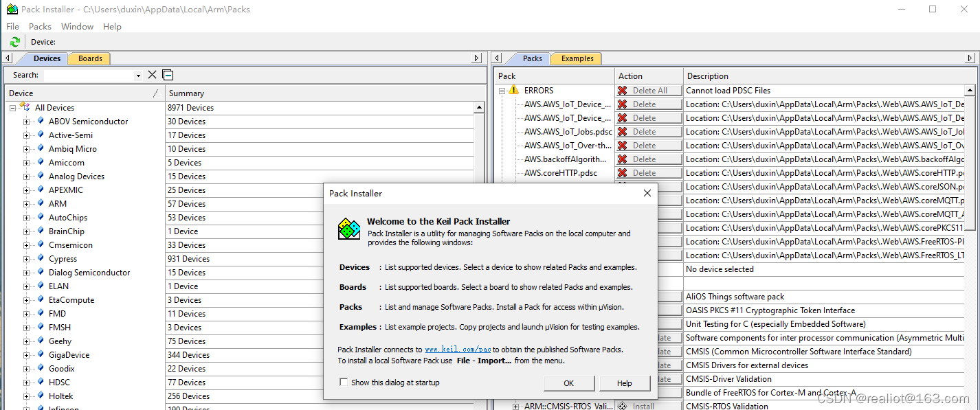Clear the device search with the X icon
This screenshot has height=410, width=980.
153,75
